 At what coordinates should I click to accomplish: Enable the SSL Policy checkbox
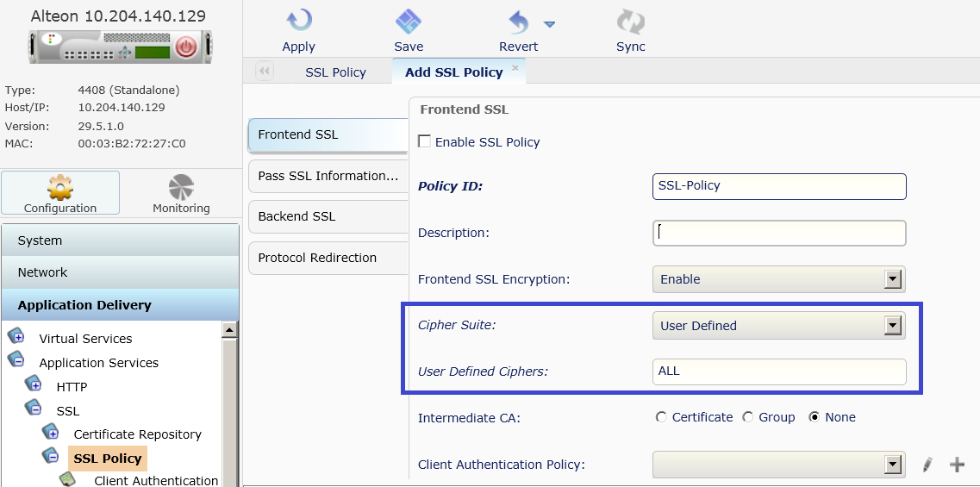(424, 141)
